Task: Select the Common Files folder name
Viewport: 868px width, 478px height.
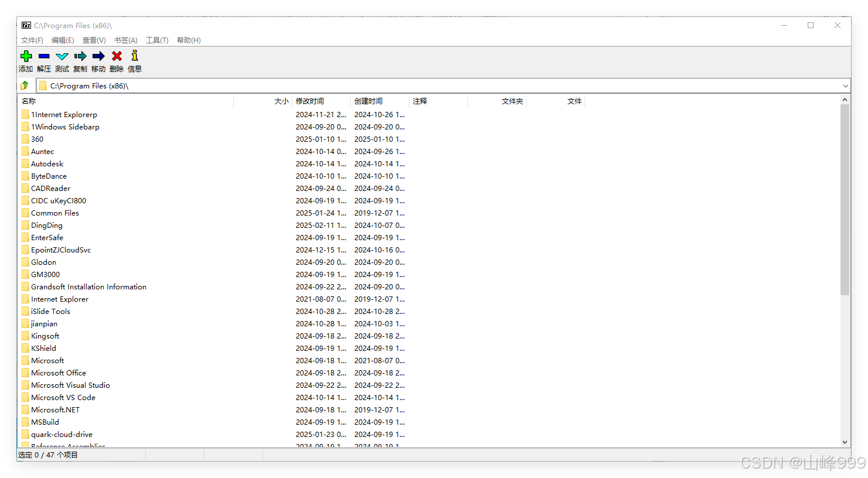Action: [x=55, y=213]
